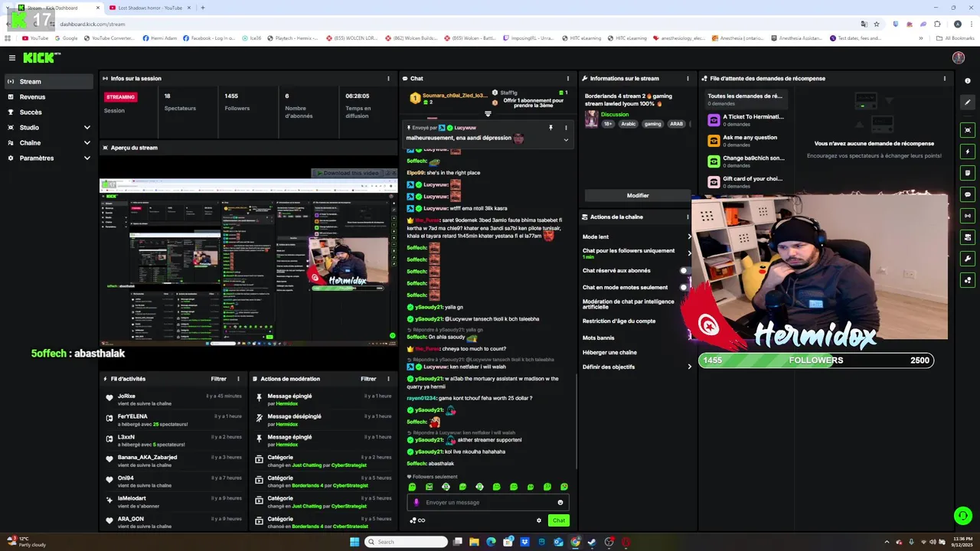Viewport: 980px width, 551px height.
Task: Click the Arabic tag in stream info
Action: [628, 123]
